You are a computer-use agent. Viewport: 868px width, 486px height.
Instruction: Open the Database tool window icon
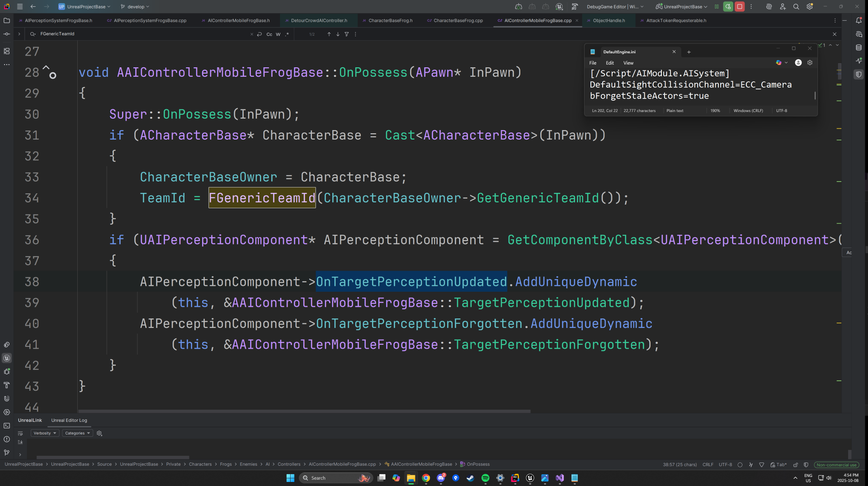click(859, 47)
